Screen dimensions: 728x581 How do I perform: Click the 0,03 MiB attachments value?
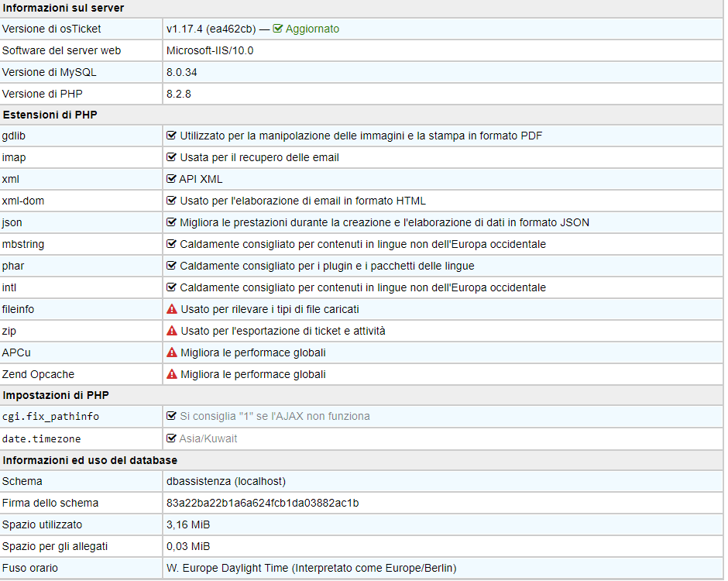tap(188, 546)
